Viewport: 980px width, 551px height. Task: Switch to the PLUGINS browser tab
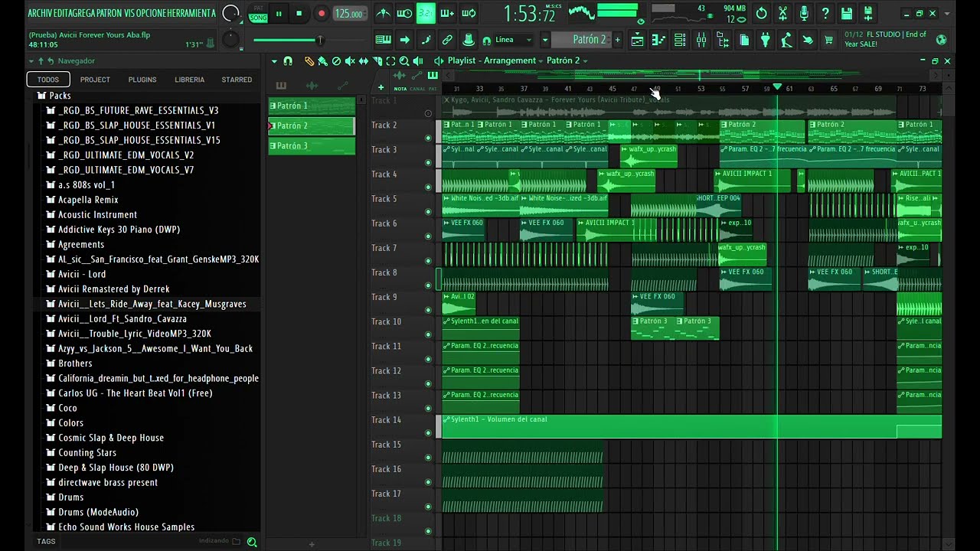(x=142, y=80)
